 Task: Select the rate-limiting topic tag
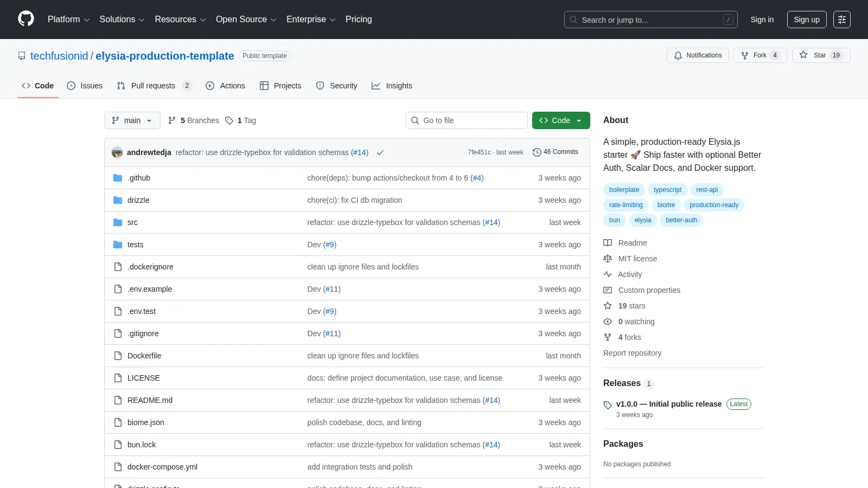pyautogui.click(x=626, y=205)
